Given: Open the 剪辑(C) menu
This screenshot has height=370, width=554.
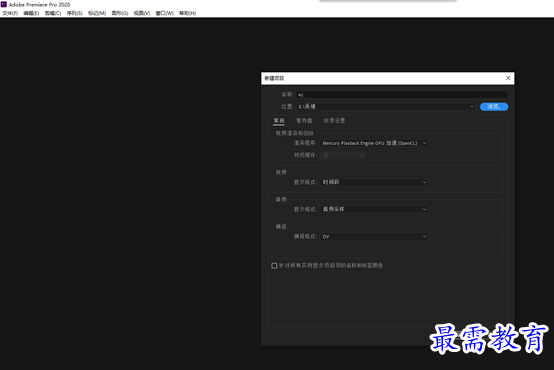Looking at the screenshot, I should click(x=53, y=13).
